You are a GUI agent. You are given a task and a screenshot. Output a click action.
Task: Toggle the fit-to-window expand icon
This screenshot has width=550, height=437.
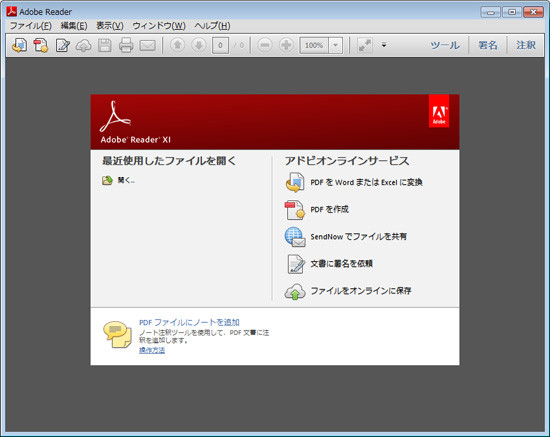click(x=365, y=45)
